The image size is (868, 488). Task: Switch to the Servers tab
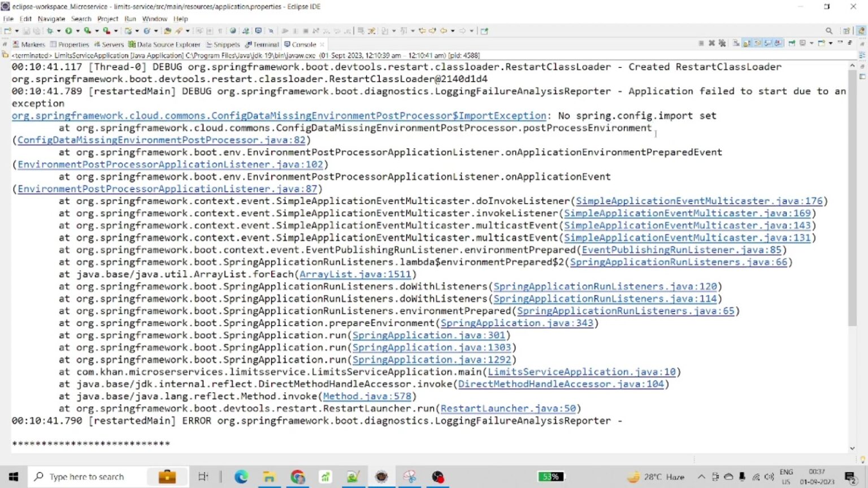pyautogui.click(x=109, y=44)
